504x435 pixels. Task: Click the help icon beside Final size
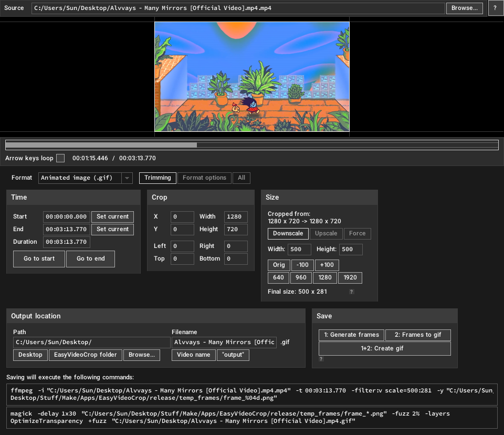[x=352, y=292]
